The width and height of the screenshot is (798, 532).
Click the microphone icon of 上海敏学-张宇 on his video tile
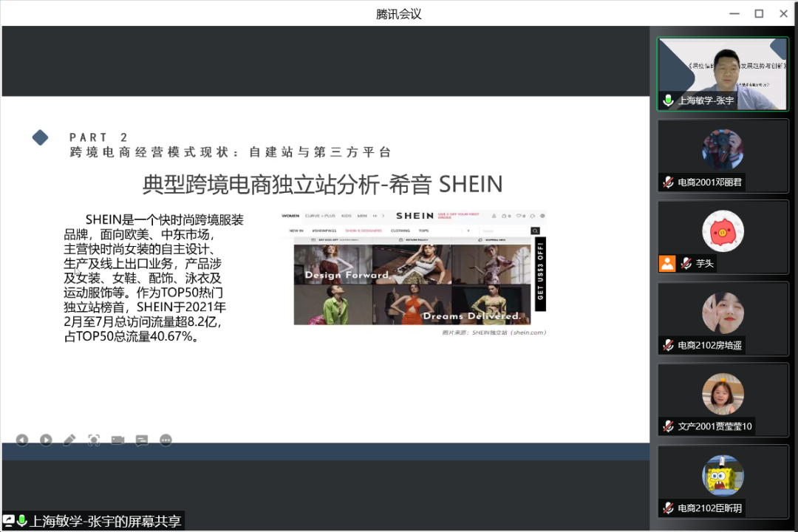(x=668, y=100)
